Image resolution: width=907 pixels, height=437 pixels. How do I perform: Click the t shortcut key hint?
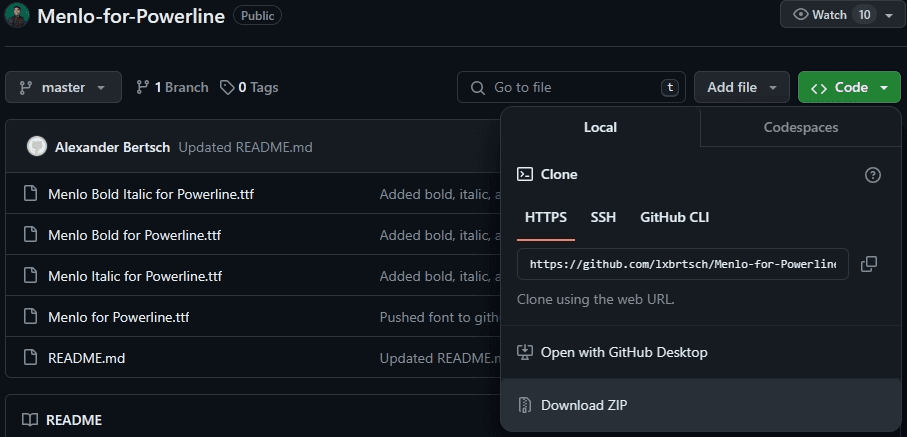(x=670, y=87)
